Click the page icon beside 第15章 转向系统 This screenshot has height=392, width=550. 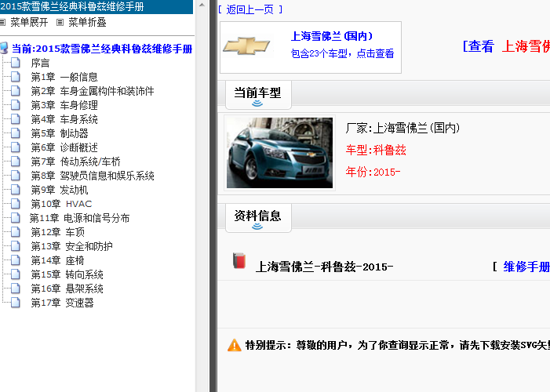click(16, 274)
